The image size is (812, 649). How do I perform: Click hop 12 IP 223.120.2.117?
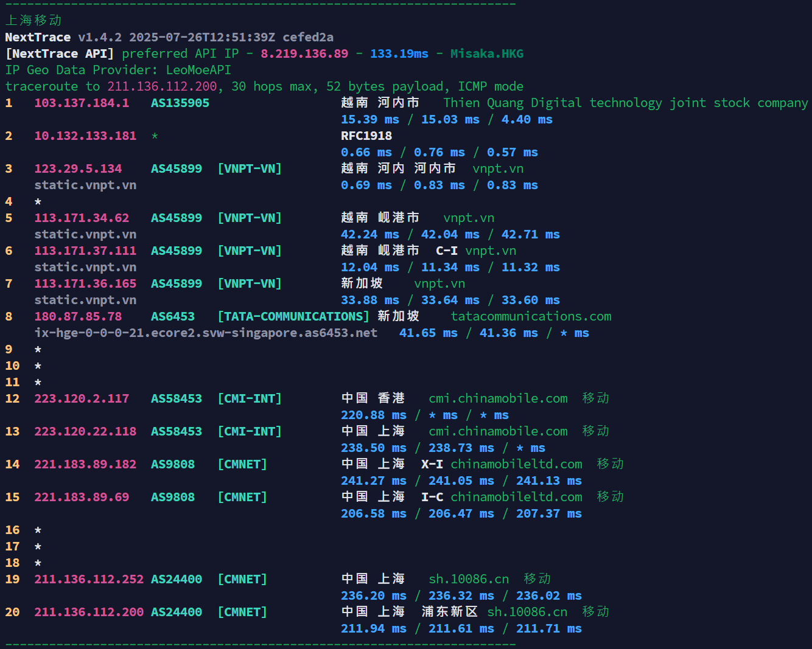(82, 398)
